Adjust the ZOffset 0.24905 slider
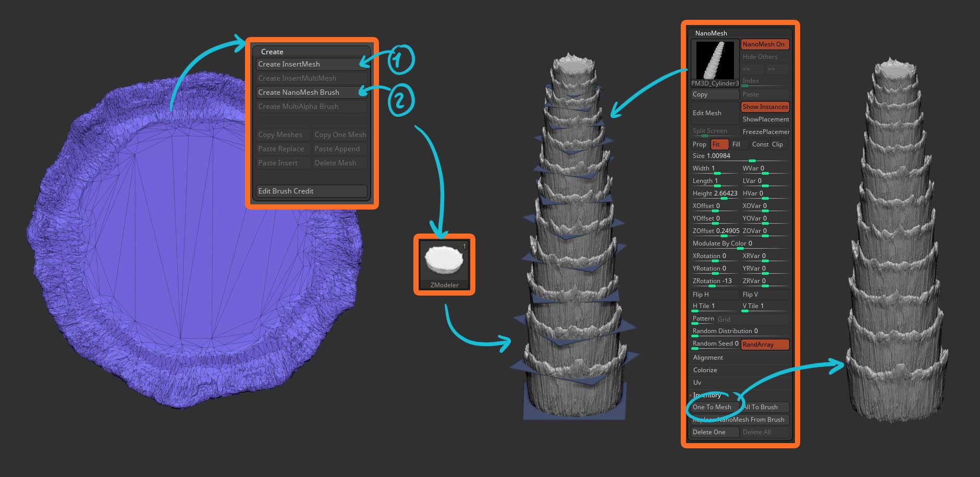Viewport: 980px width, 477px height. point(715,232)
